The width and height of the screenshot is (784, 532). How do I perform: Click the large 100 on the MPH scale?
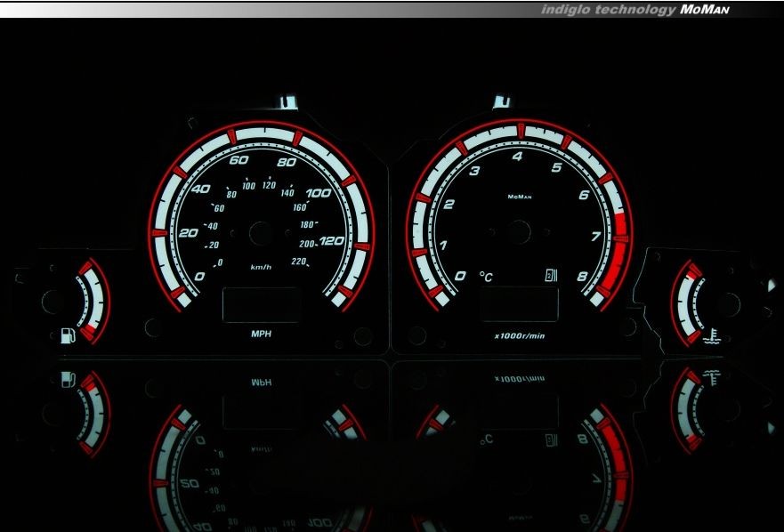point(319,193)
